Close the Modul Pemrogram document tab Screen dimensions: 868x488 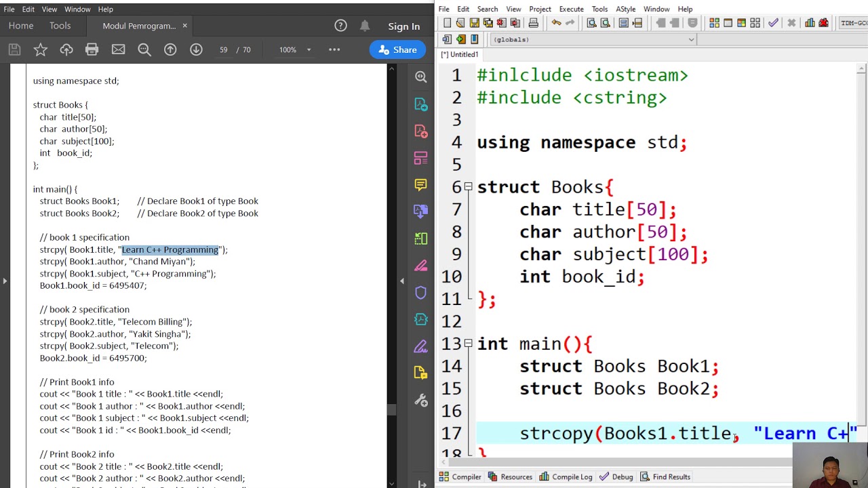(x=184, y=26)
